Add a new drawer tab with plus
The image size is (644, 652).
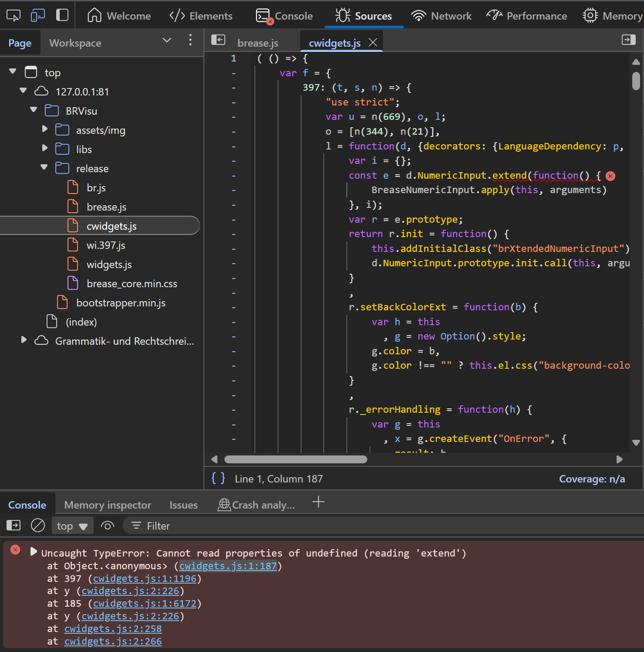(319, 502)
